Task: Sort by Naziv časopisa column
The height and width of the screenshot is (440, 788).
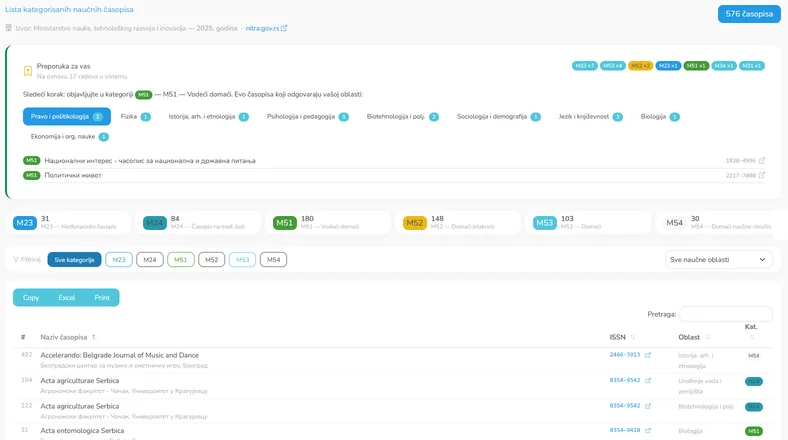Action: (x=68, y=337)
